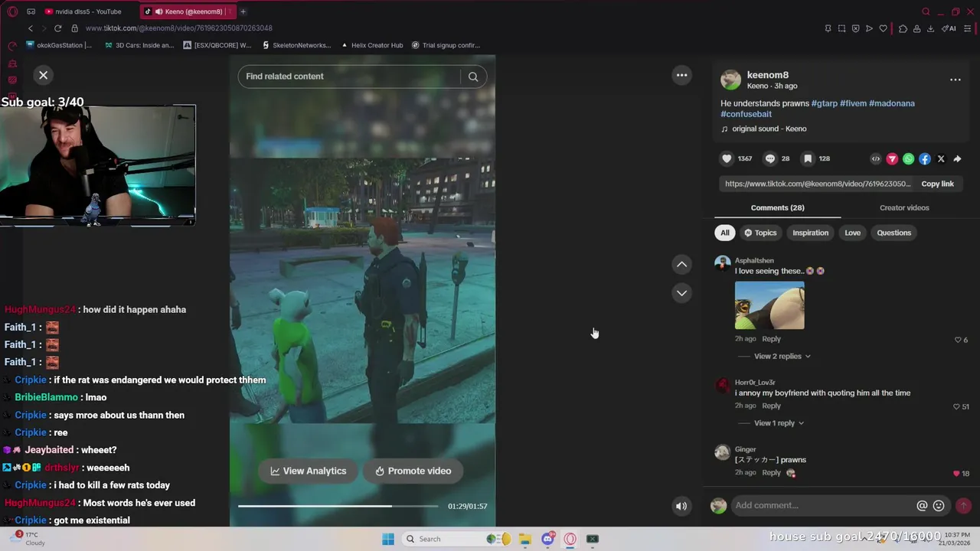The width and height of the screenshot is (980, 551).
Task: Reply to Horr0r_Lov3r's comment
Action: (771, 406)
